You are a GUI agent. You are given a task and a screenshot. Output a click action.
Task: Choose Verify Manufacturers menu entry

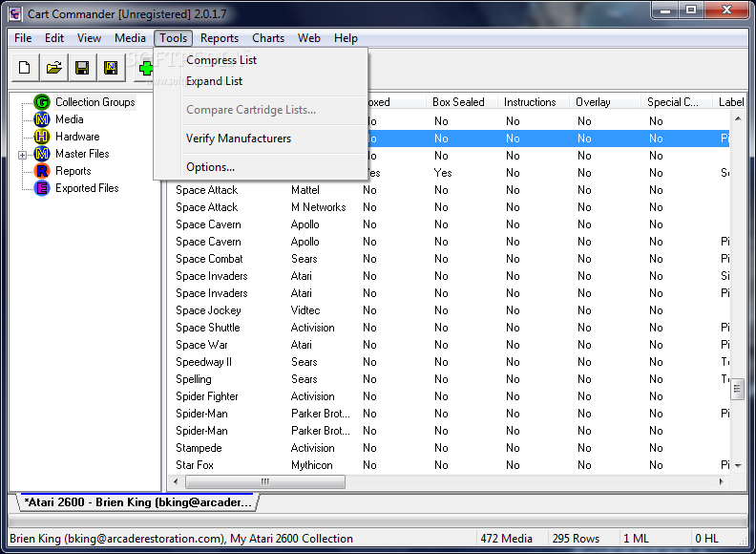pyautogui.click(x=261, y=138)
